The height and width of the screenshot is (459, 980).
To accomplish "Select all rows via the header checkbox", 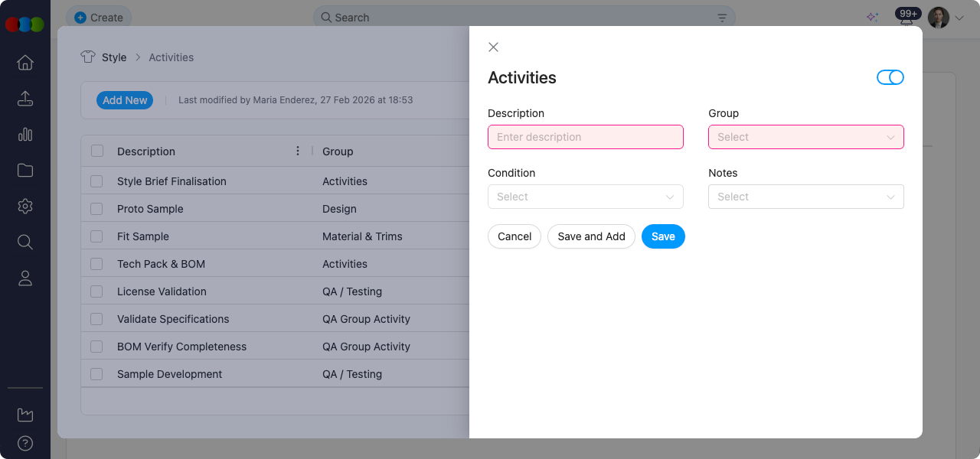I will [96, 151].
